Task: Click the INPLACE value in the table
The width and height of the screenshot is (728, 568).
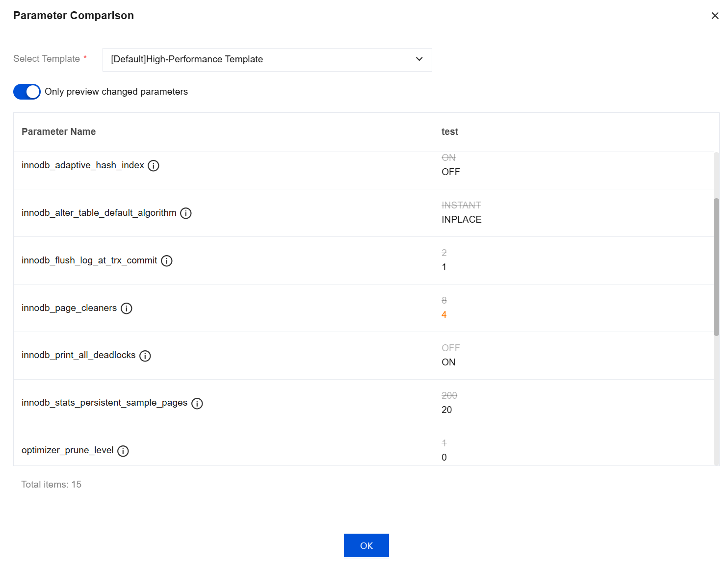Action: click(462, 220)
